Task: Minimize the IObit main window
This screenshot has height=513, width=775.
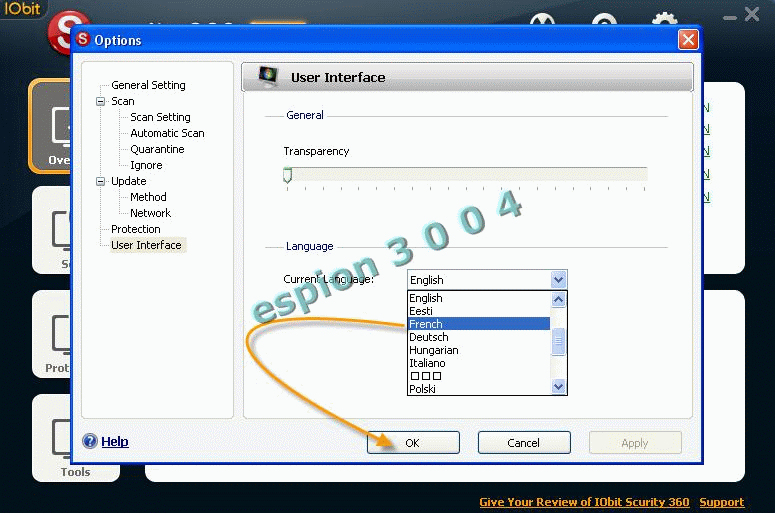Action: (x=730, y=18)
